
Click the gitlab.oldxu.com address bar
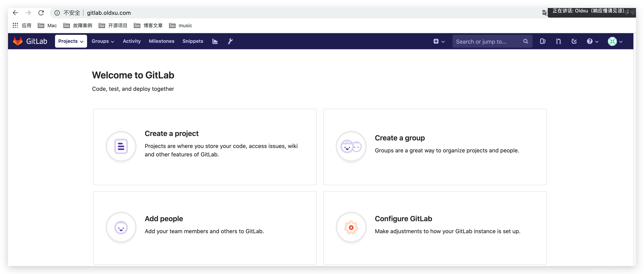(x=109, y=13)
